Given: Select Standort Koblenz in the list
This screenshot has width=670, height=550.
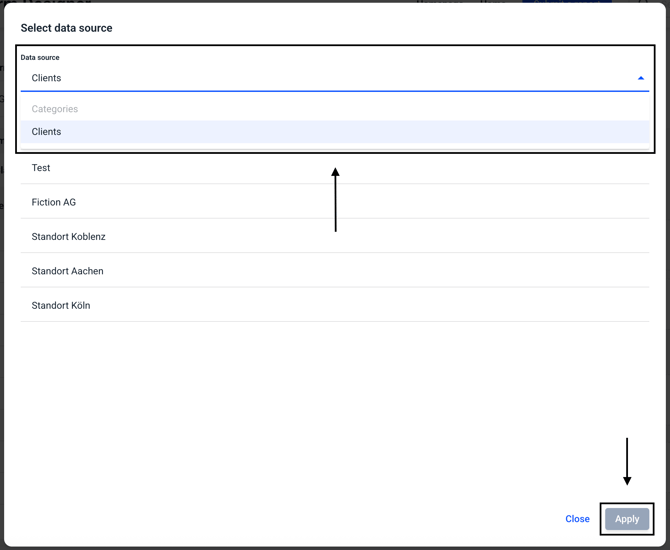Looking at the screenshot, I should coord(68,237).
